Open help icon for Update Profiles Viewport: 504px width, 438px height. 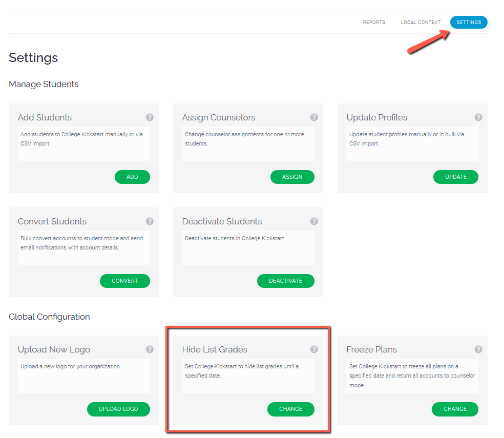(x=478, y=117)
